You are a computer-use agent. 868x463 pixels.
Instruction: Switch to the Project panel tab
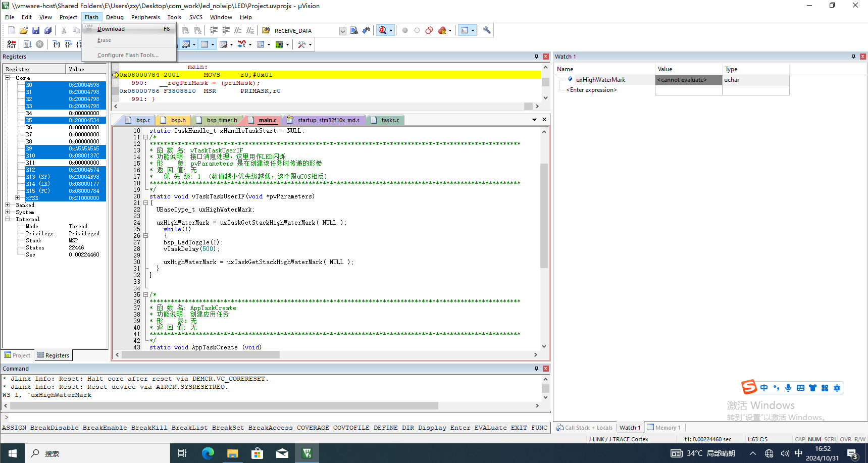[18, 355]
